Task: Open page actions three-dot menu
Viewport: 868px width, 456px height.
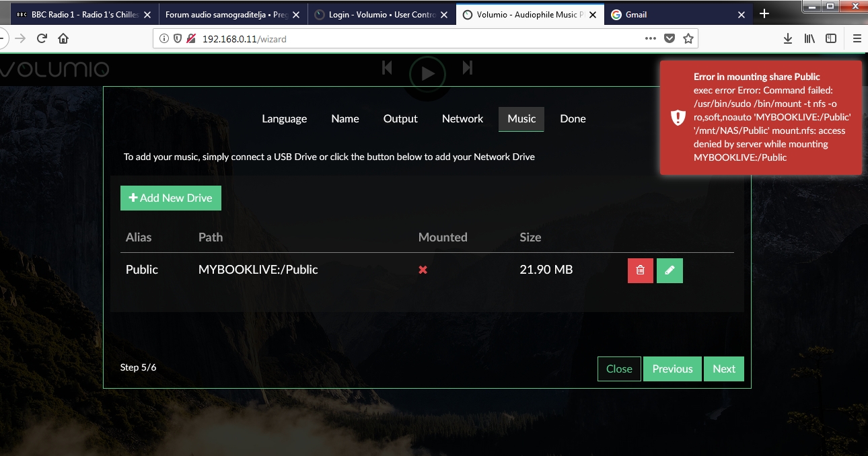Action: tap(650, 39)
